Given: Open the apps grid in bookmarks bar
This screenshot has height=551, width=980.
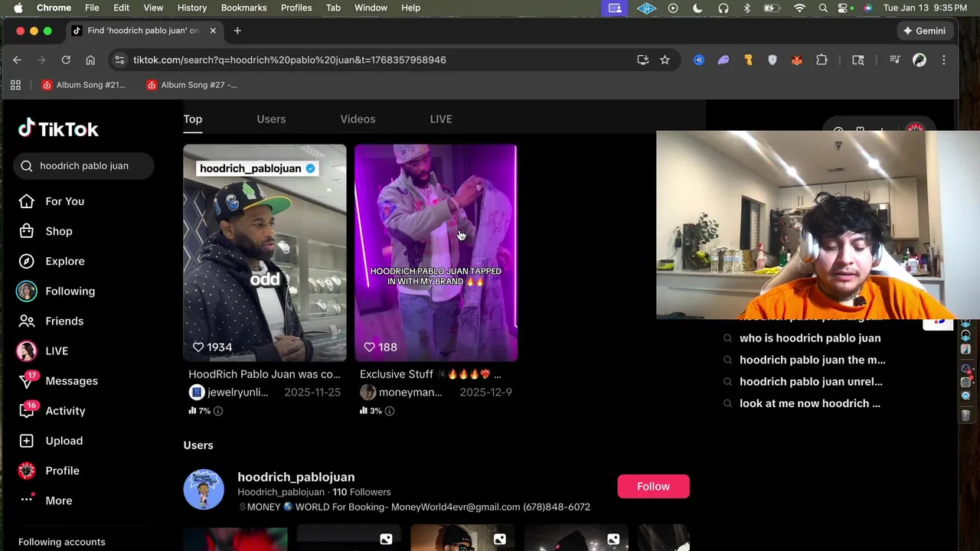Looking at the screenshot, I should coord(15,85).
